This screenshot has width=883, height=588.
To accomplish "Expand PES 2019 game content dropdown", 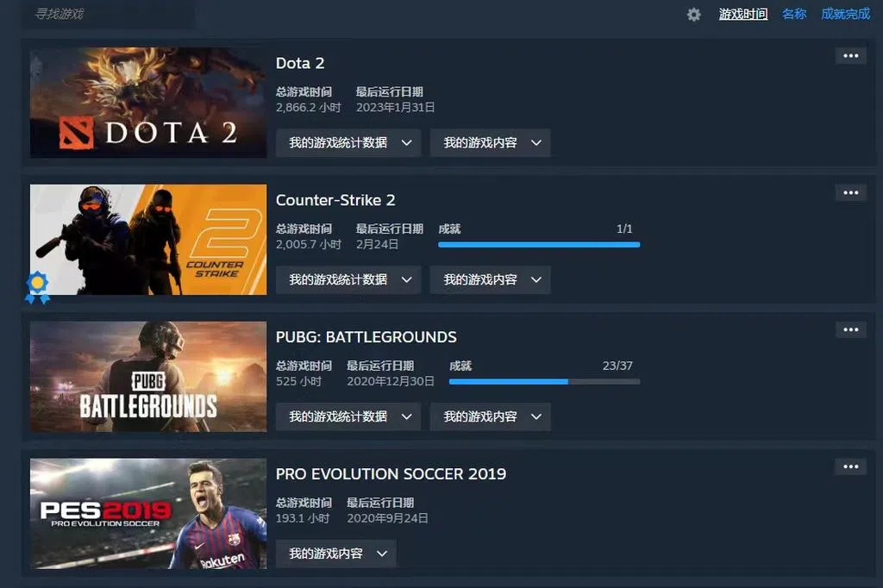I will [x=335, y=554].
